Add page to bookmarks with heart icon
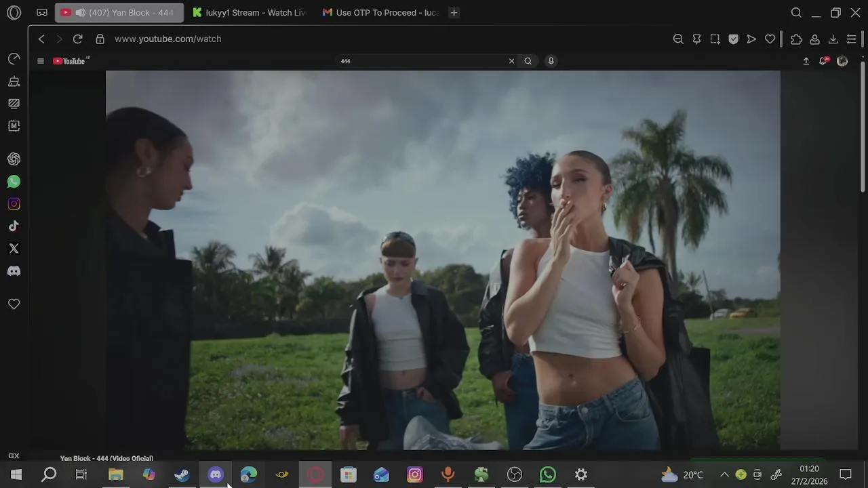This screenshot has height=488, width=868. tap(770, 39)
